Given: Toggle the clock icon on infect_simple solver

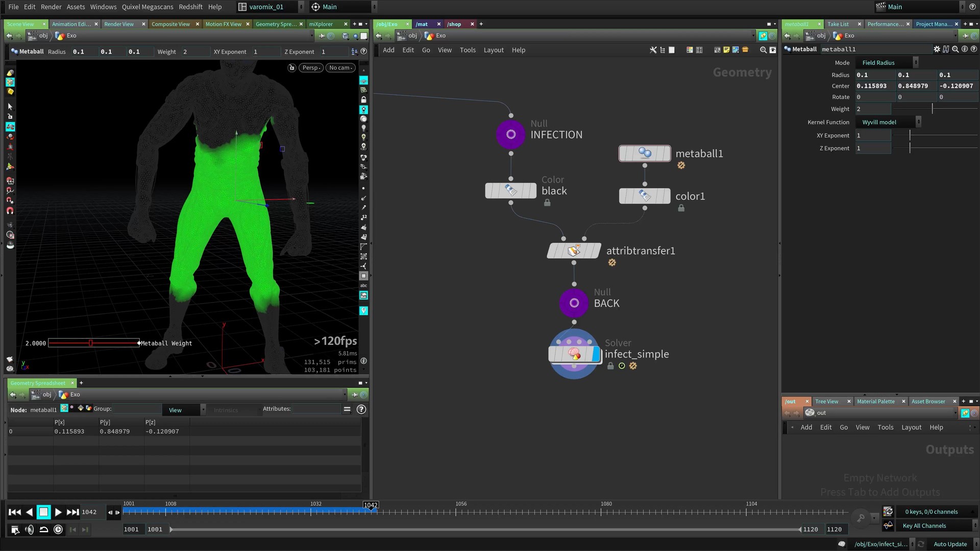Looking at the screenshot, I should pyautogui.click(x=622, y=366).
